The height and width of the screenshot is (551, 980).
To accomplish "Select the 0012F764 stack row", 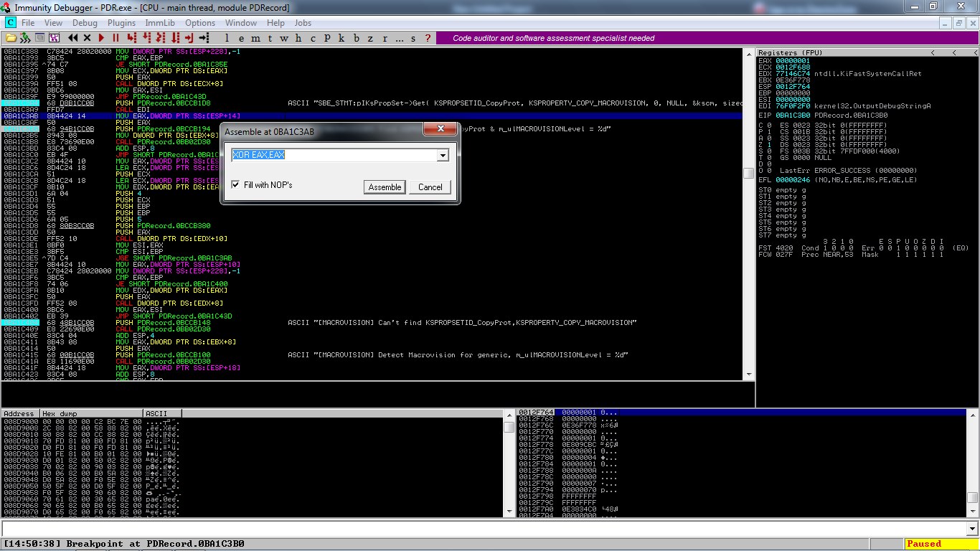I will tap(742, 413).
